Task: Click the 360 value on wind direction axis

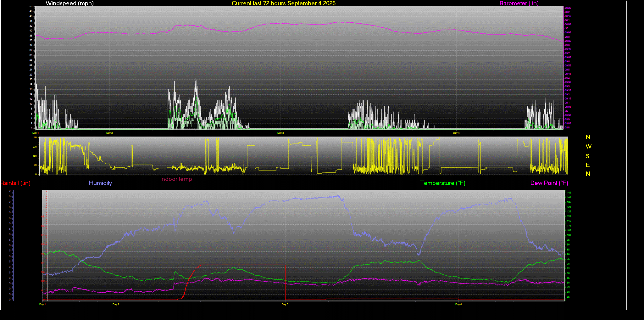Action: click(x=35, y=138)
